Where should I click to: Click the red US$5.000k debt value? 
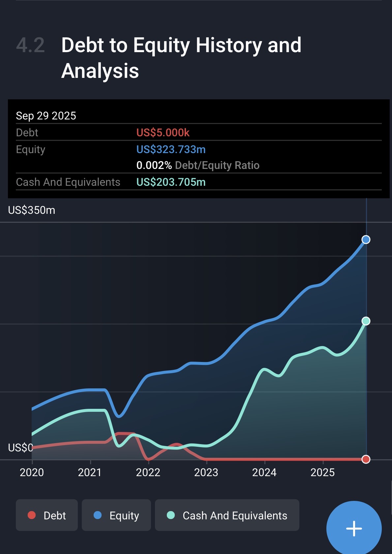coord(163,133)
